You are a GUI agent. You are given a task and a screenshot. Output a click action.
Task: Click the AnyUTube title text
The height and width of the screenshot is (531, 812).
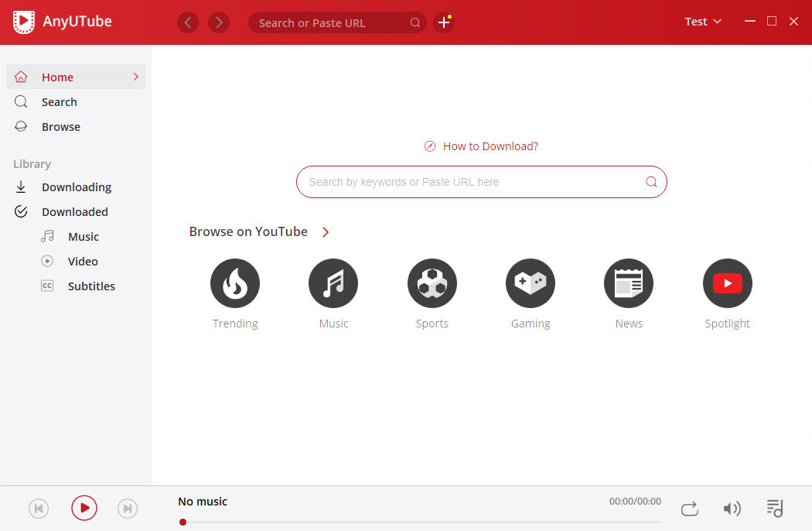[x=77, y=21]
